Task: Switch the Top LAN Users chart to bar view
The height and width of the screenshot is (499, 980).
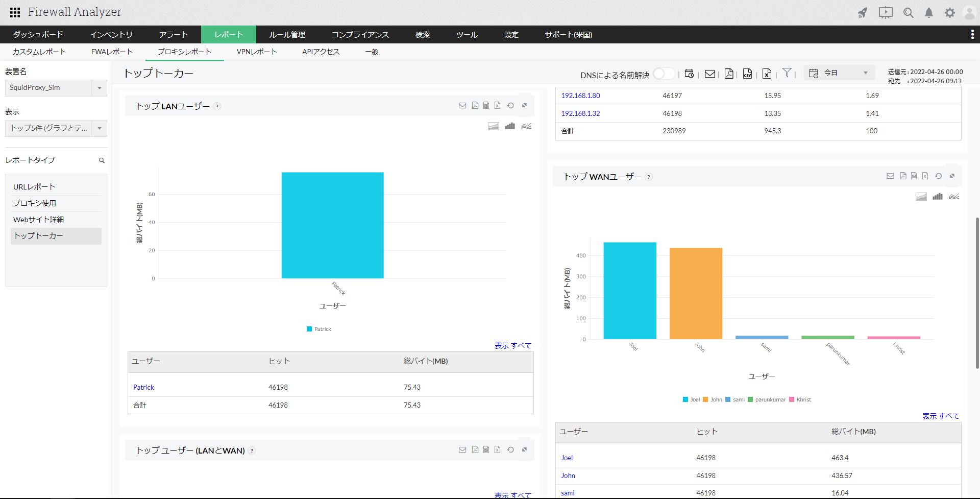Action: (x=509, y=126)
